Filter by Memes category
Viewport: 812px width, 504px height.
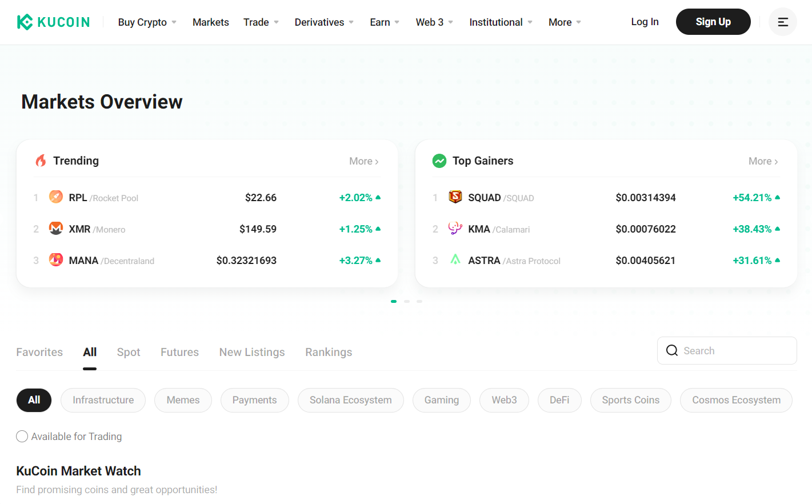[183, 400]
